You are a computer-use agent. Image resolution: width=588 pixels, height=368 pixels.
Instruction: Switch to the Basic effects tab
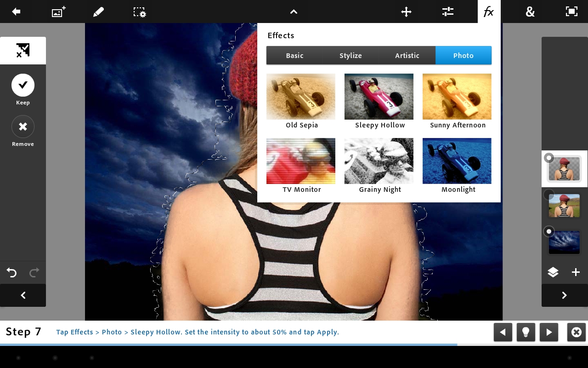[294, 55]
